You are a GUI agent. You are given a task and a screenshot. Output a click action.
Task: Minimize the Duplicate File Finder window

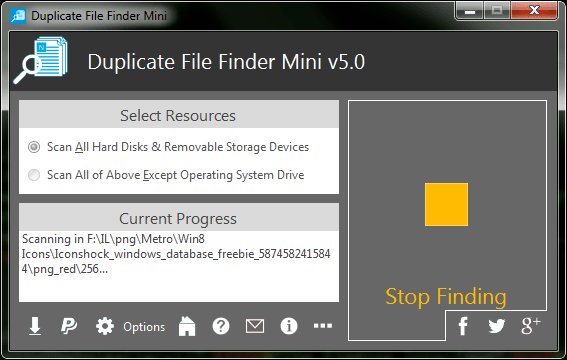[470, 10]
